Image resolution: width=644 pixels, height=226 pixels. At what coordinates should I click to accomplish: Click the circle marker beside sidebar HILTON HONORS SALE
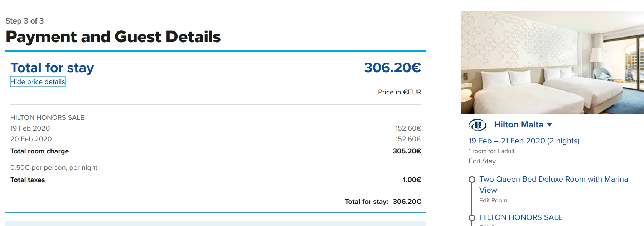click(472, 218)
